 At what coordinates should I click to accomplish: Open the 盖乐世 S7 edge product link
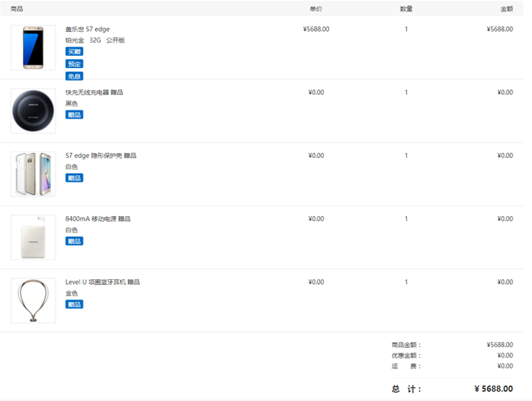point(88,29)
